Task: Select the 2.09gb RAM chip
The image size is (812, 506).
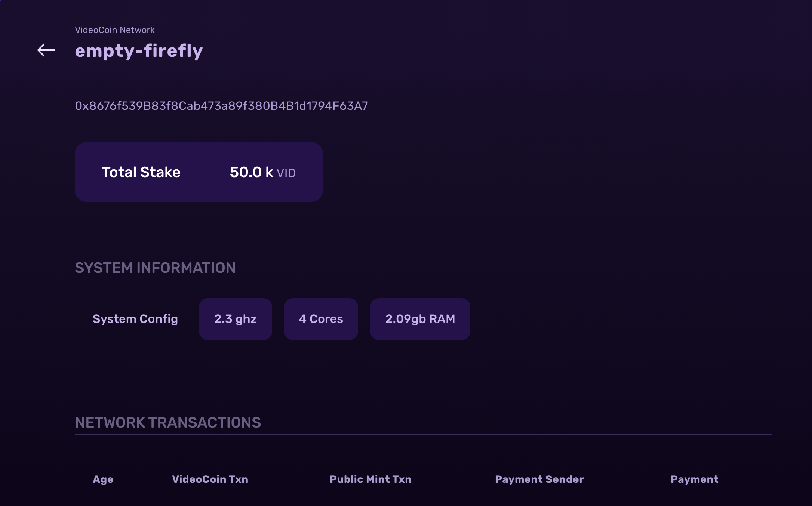Action: pos(420,319)
